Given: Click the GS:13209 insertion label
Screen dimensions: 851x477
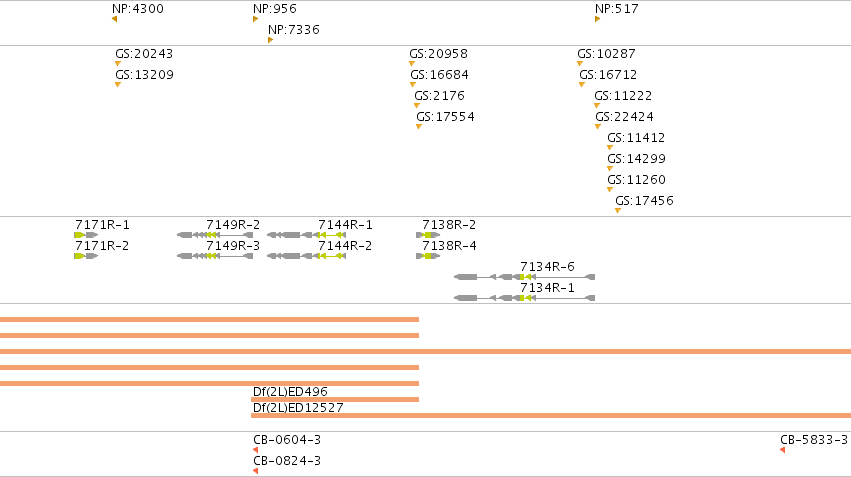Looking at the screenshot, I should pos(144,75).
